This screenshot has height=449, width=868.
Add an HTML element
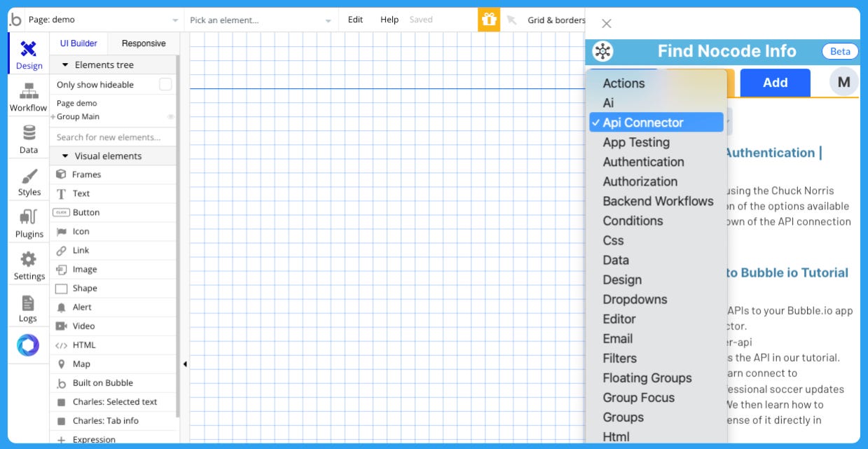pos(113,345)
